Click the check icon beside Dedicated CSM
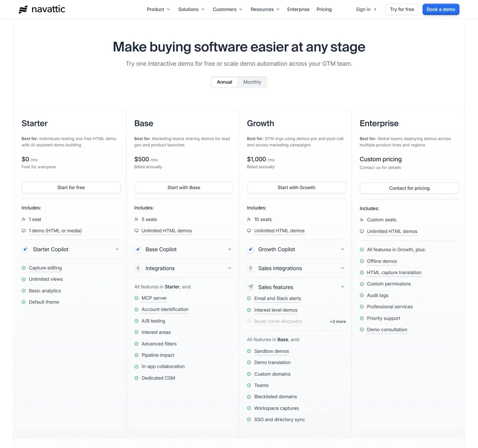 coord(136,378)
